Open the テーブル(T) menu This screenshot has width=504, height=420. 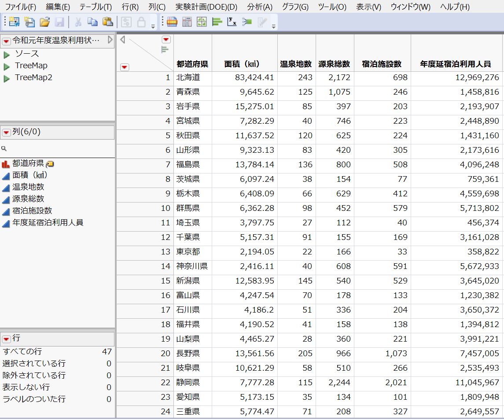(x=96, y=7)
